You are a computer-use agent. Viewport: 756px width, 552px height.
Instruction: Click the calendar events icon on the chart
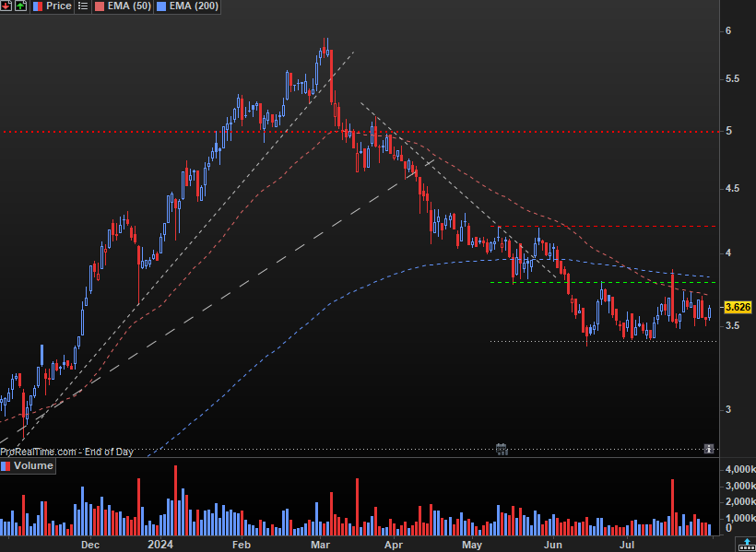coord(502,449)
